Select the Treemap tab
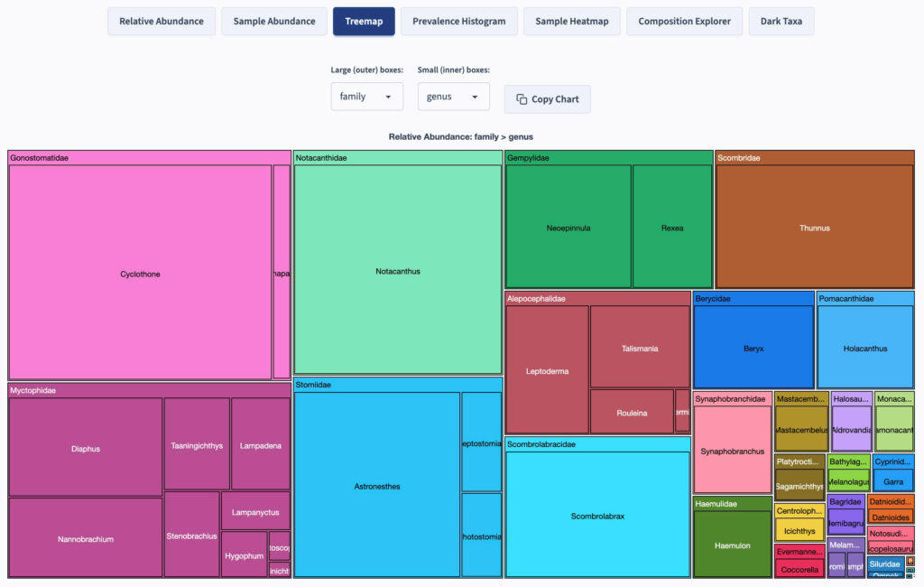Viewport: 924px width, 587px height. point(364,22)
